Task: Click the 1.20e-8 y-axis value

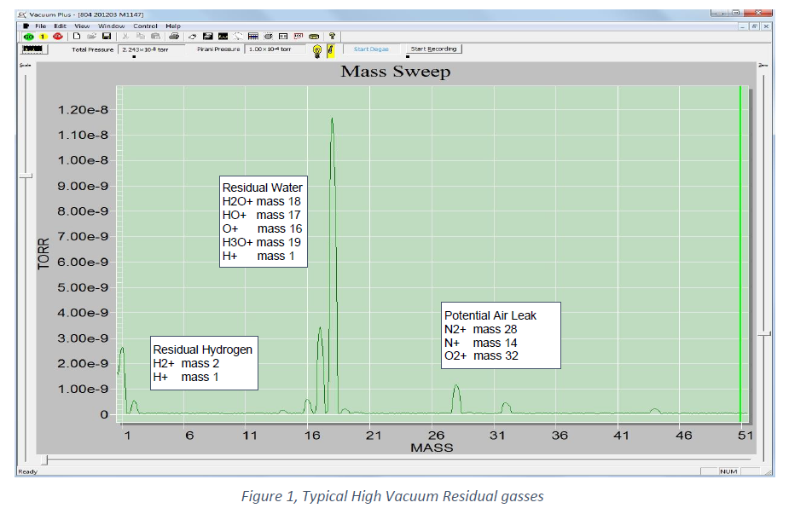Action: point(83,110)
